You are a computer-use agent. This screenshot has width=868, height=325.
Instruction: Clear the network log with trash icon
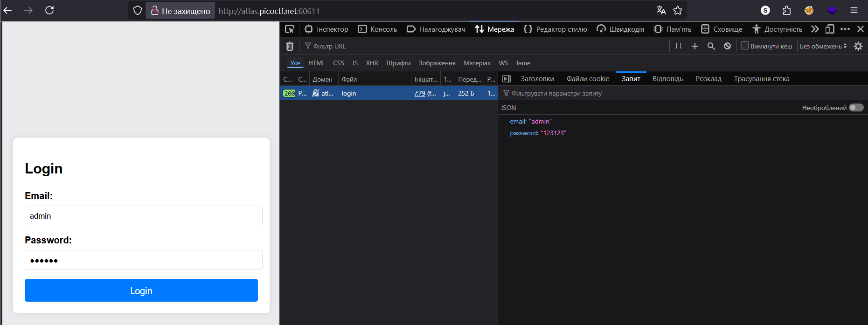[290, 46]
